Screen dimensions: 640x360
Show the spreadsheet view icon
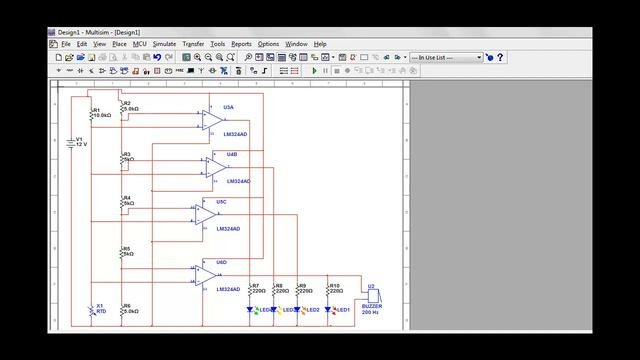coord(281,58)
